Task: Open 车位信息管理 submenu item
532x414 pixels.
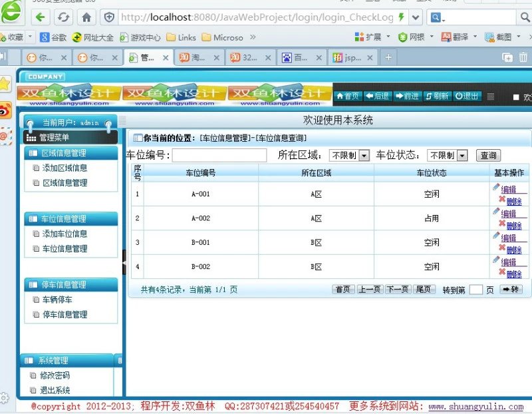Action: coord(65,249)
